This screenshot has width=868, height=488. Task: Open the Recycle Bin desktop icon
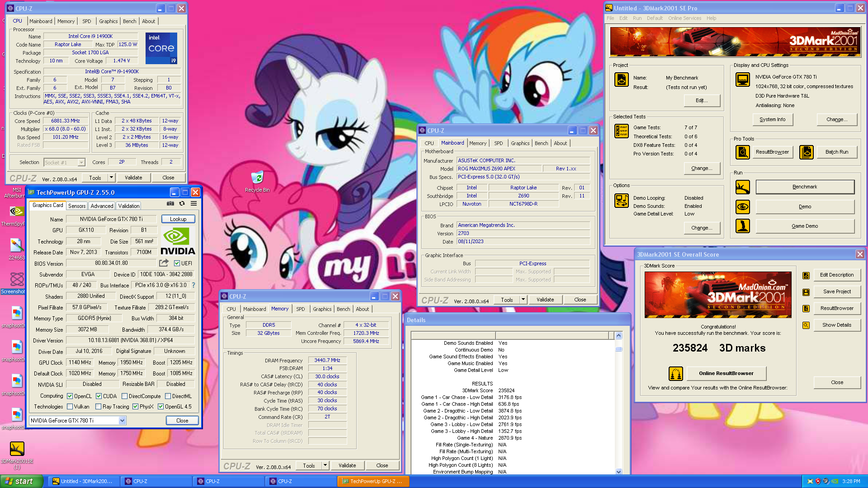257,182
